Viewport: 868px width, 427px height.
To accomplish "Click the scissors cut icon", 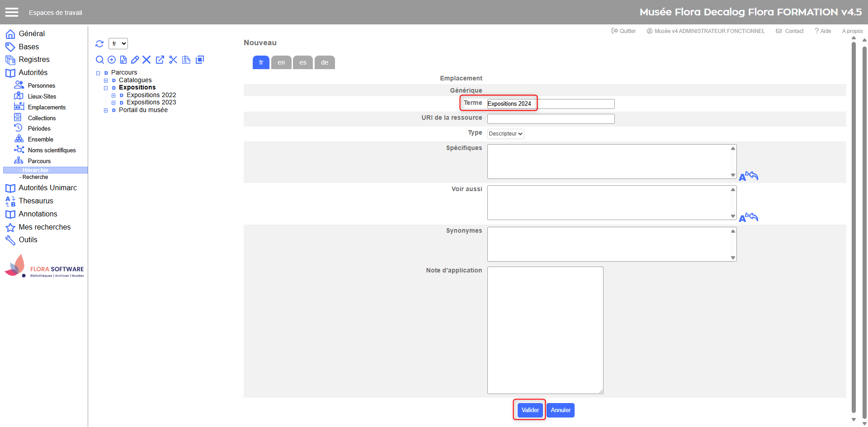I will click(173, 60).
